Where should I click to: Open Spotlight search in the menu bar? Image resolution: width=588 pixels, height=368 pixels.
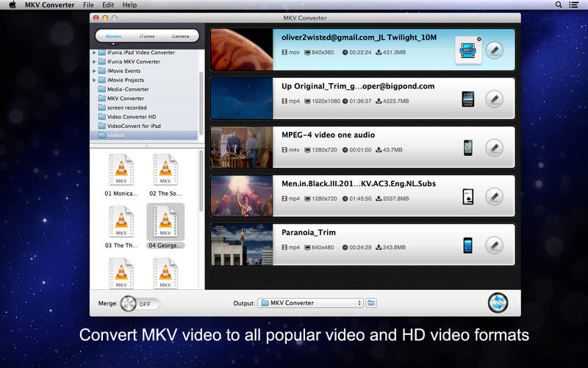click(559, 5)
